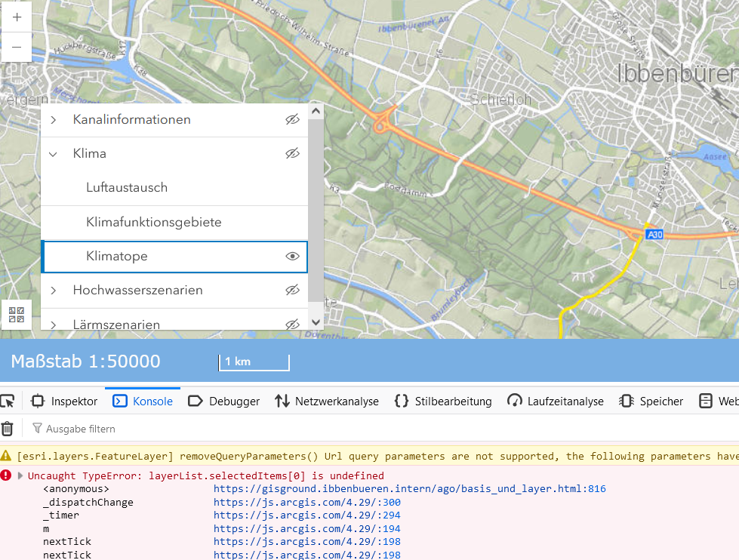Screen dimensions: 739x560
Task: Collapse the Klima layer group
Action: pos(52,153)
